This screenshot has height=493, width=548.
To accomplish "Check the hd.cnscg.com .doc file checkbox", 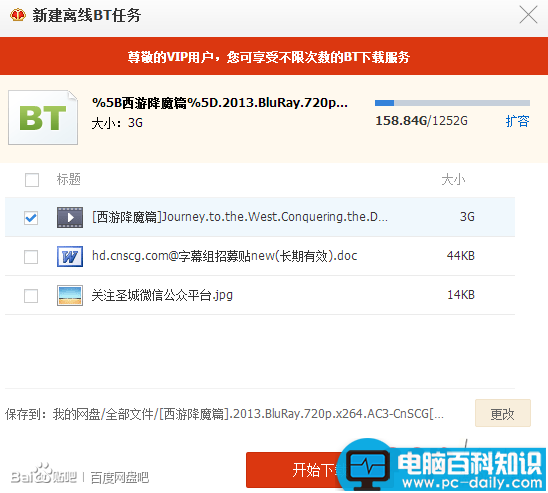I will coord(31,257).
